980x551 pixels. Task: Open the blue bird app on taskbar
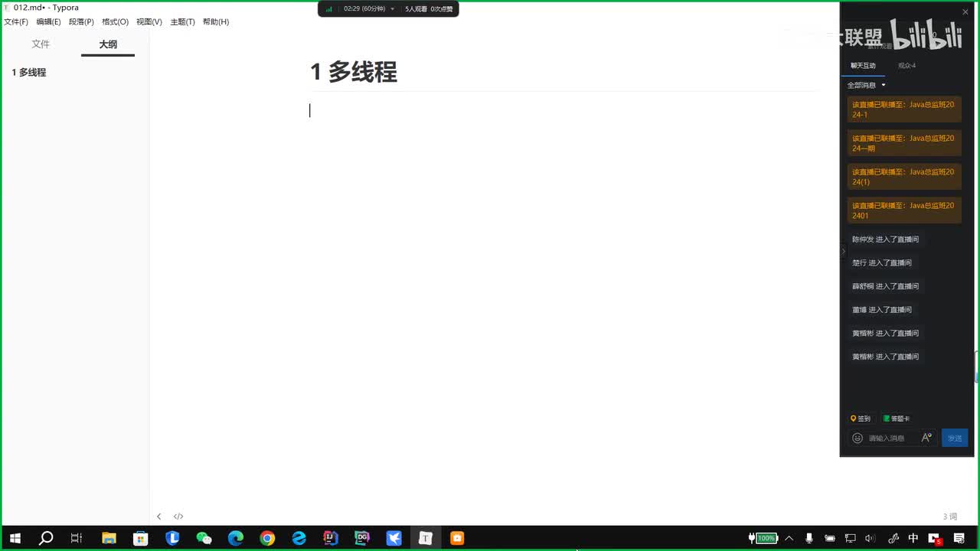tap(394, 538)
